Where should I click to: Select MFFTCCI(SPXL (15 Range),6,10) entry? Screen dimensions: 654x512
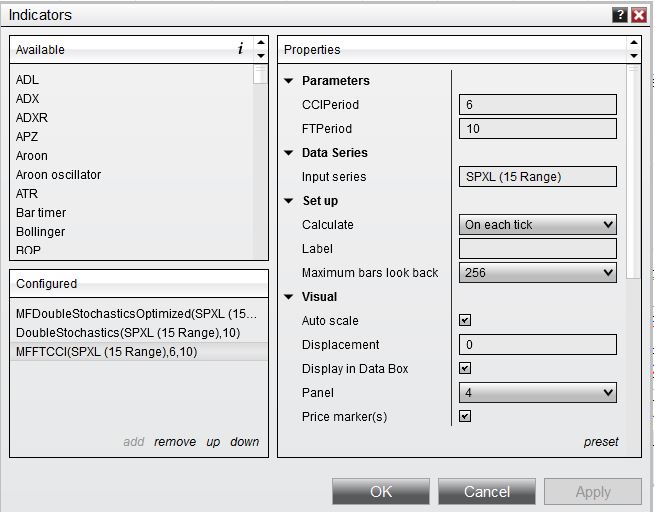pos(138,352)
